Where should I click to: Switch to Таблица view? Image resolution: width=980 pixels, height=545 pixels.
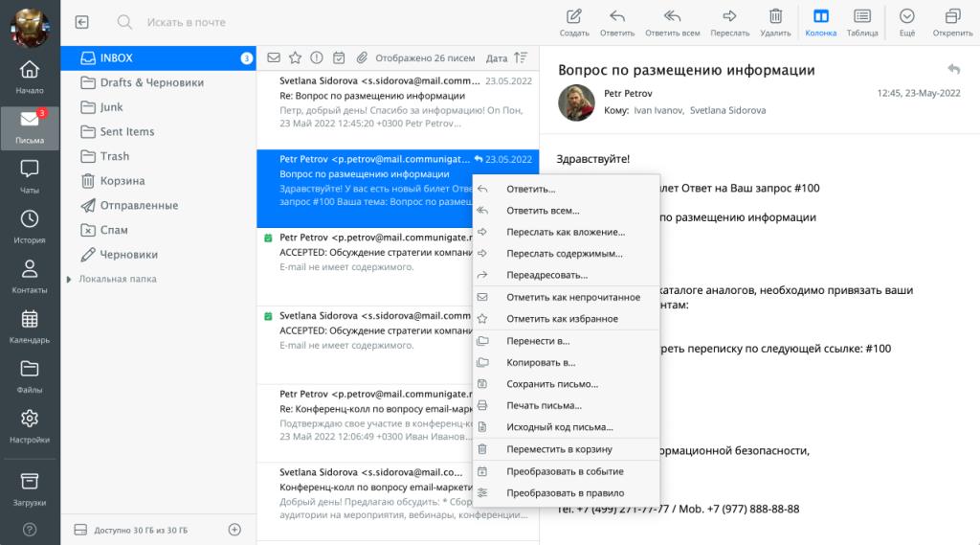[862, 23]
